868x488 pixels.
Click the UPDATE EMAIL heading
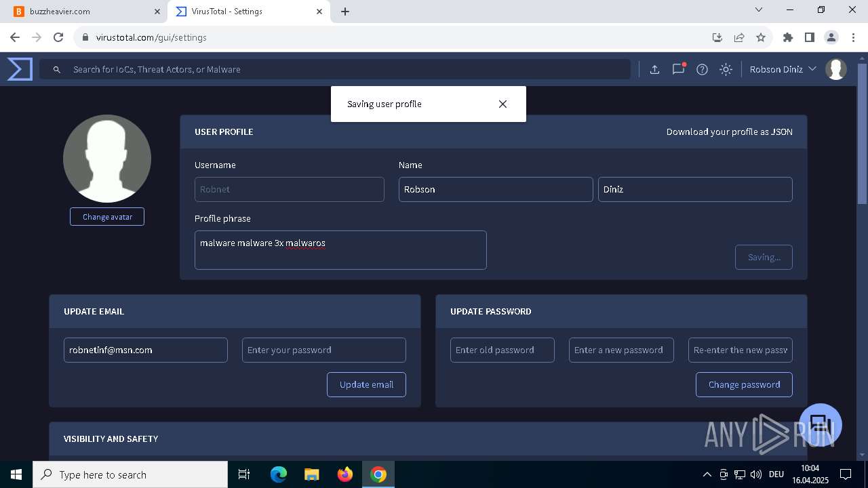(x=94, y=311)
